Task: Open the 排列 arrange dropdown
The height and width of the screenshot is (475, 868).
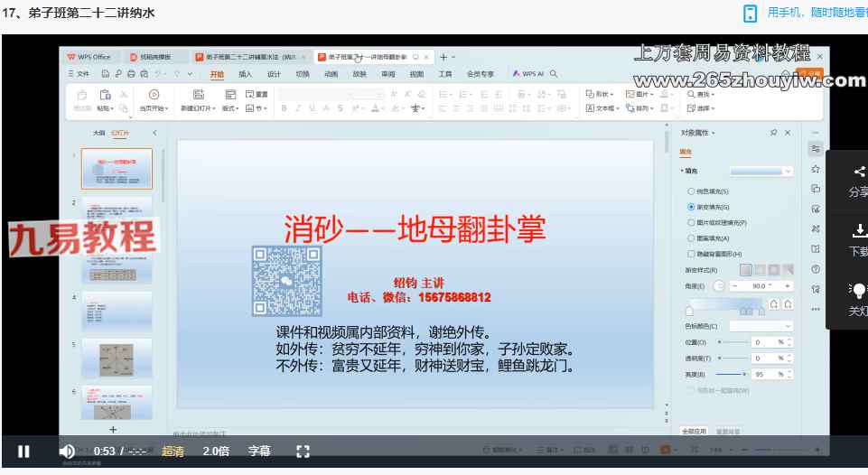Action: pos(639,108)
